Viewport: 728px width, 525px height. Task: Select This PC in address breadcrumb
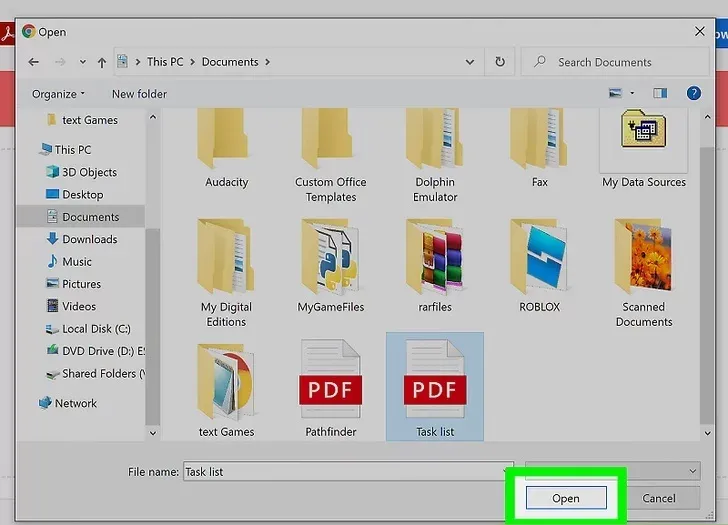[165, 62]
